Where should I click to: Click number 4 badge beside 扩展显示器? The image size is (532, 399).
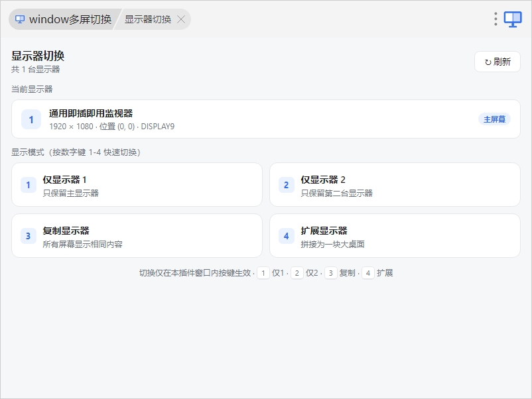tap(287, 236)
